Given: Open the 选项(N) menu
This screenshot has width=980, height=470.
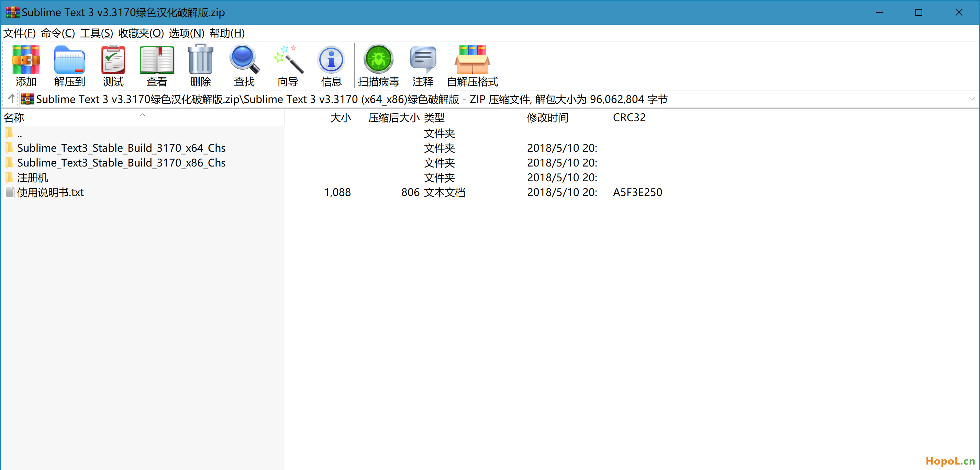Looking at the screenshot, I should 186,33.
